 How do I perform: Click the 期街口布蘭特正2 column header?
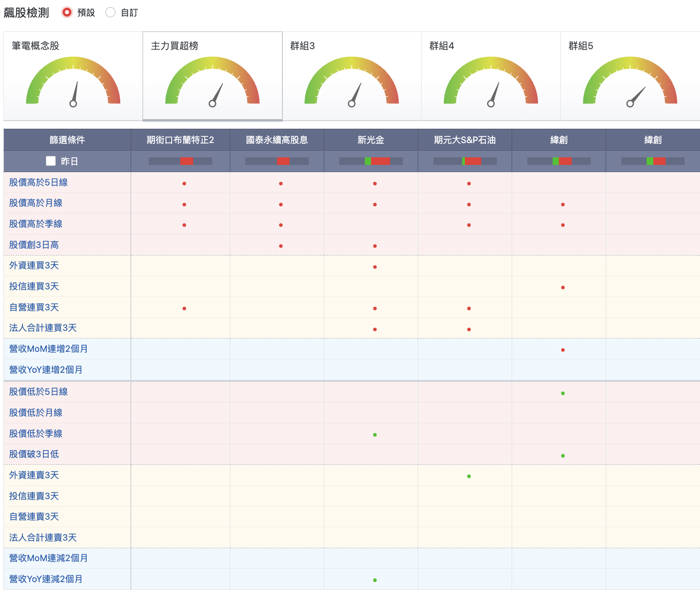[x=180, y=140]
